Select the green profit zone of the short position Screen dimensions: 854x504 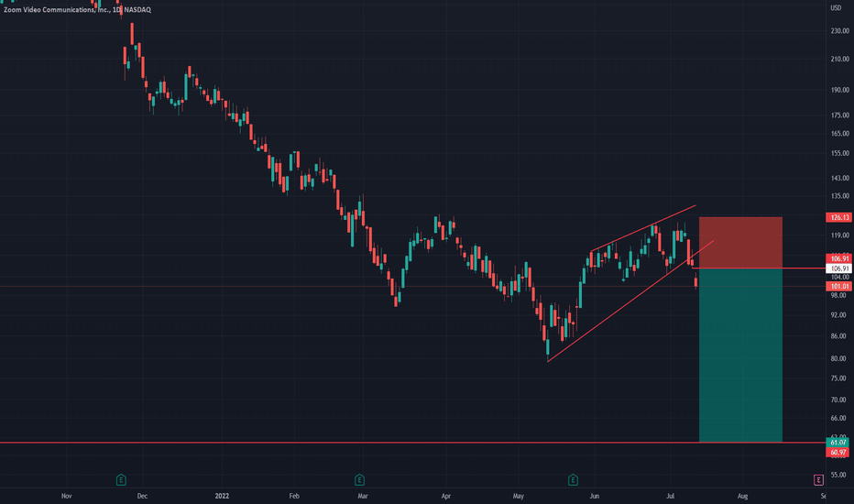tap(740, 356)
